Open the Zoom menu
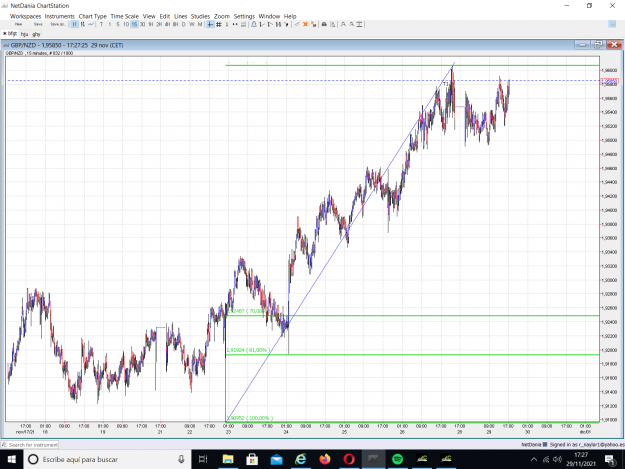Viewport: 625px width, 469px height. click(x=222, y=16)
